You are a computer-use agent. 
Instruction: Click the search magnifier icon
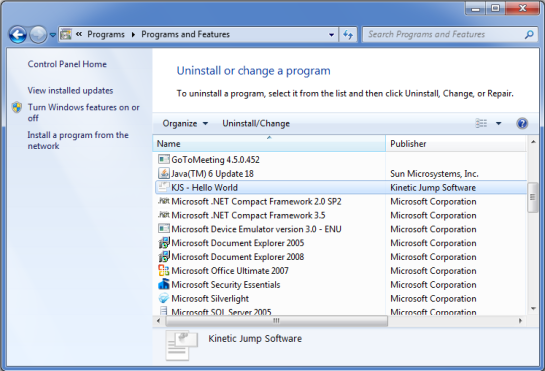tap(529, 34)
